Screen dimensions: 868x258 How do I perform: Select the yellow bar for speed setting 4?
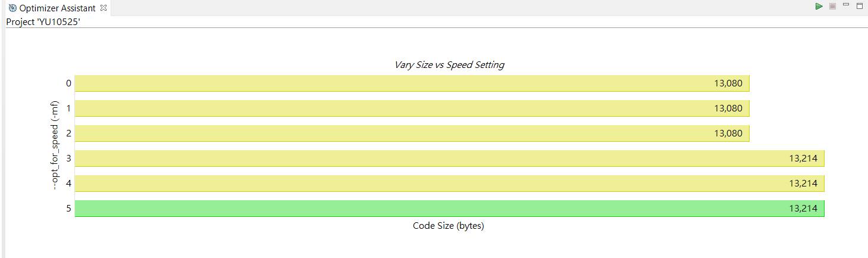point(449,184)
